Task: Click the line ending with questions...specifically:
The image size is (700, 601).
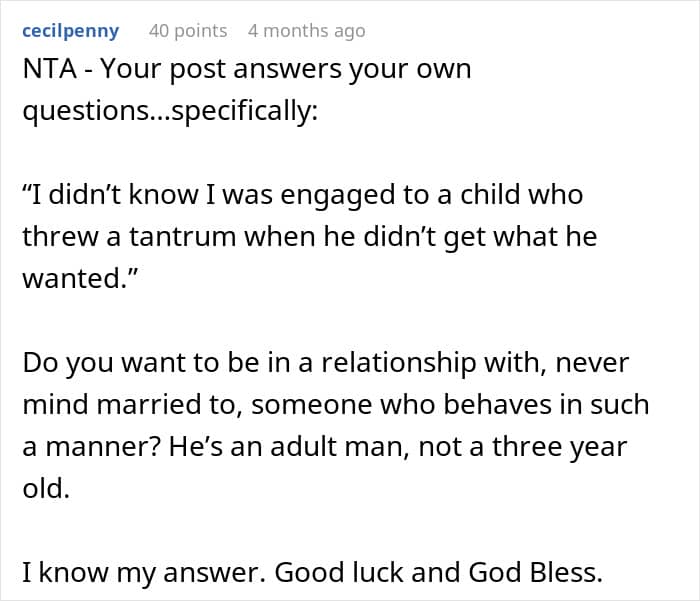Action: pos(170,111)
